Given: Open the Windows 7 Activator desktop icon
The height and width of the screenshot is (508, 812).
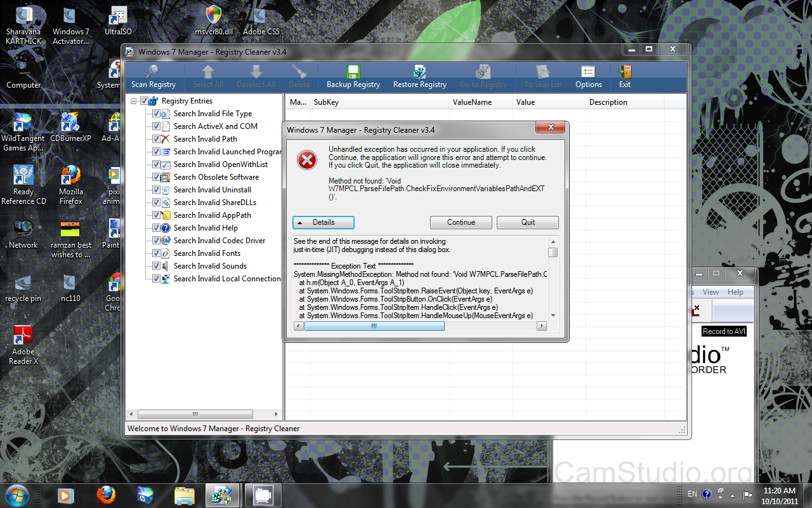Looking at the screenshot, I should tap(70, 27).
